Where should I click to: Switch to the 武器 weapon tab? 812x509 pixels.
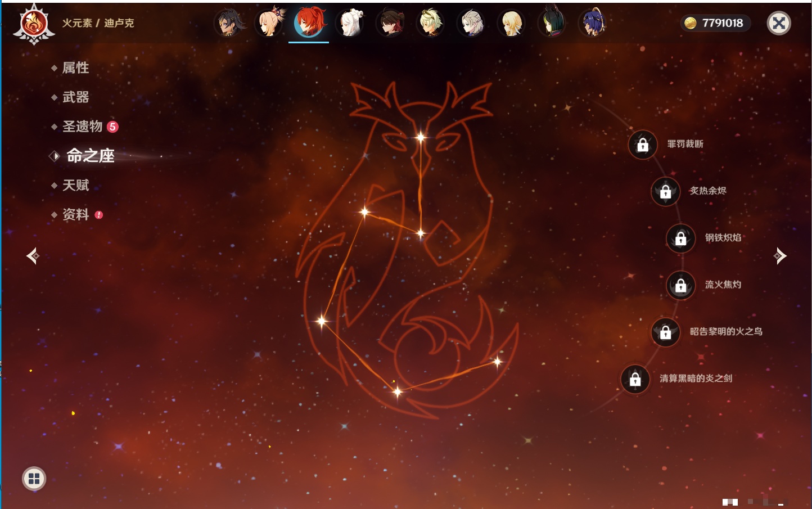point(75,97)
